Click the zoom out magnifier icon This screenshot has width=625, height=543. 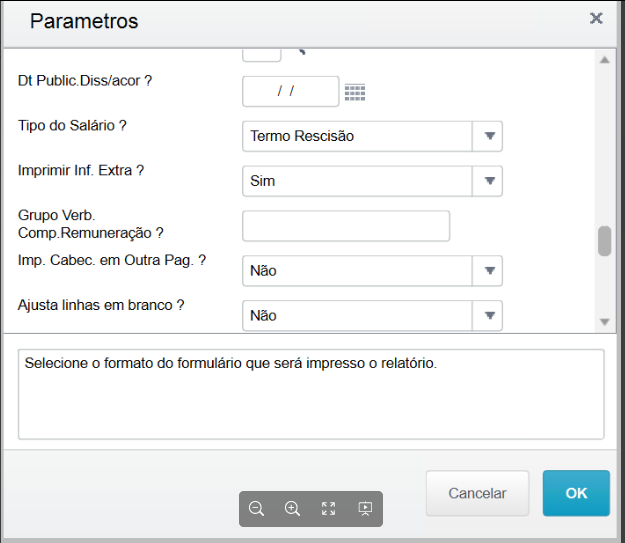pos(256,509)
